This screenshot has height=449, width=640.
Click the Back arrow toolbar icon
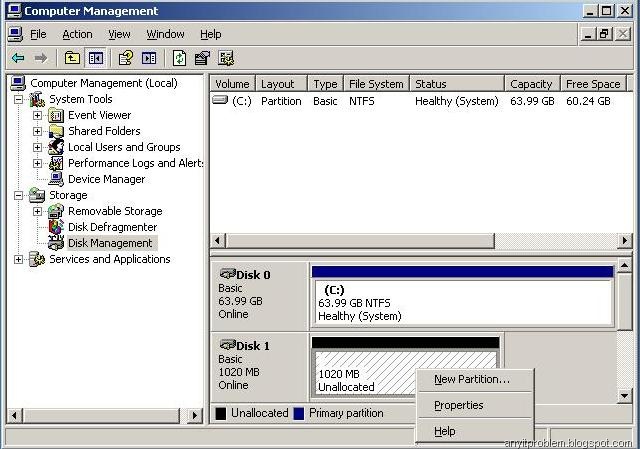tap(18, 58)
